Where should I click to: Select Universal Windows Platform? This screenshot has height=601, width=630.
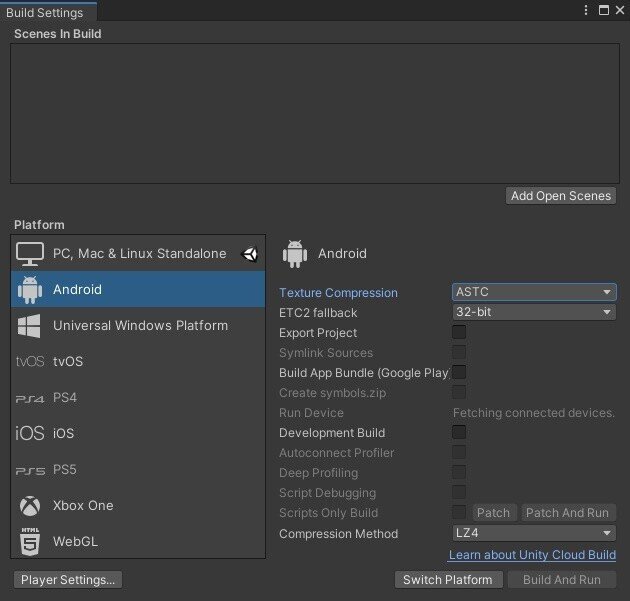click(x=138, y=326)
